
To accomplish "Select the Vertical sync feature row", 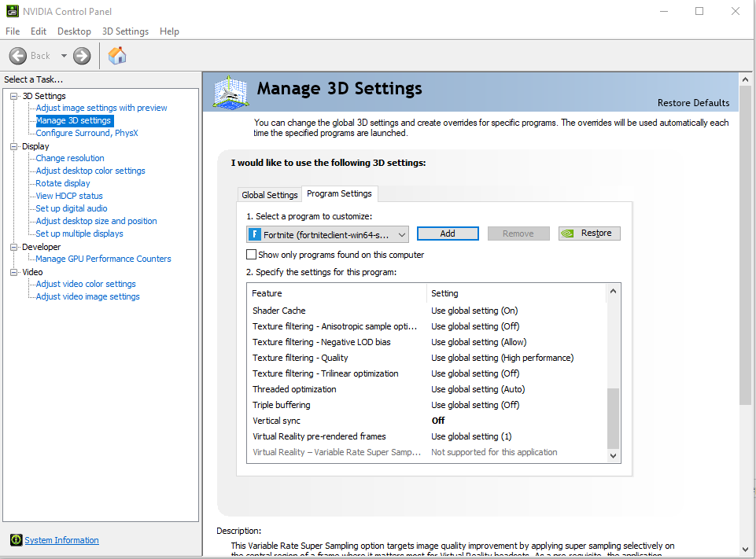I will 427,421.
